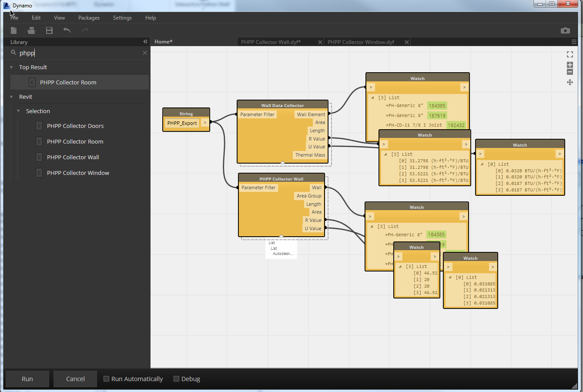Viewport: 583px width, 392px height.
Task: Select PHPP Collector Doors node icon
Action: pyautogui.click(x=39, y=126)
